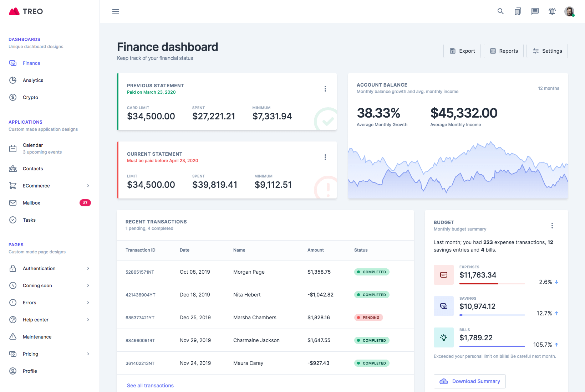Viewport: 585px width, 392px height.
Task: Click the Download Summary button
Action: pyautogui.click(x=469, y=381)
